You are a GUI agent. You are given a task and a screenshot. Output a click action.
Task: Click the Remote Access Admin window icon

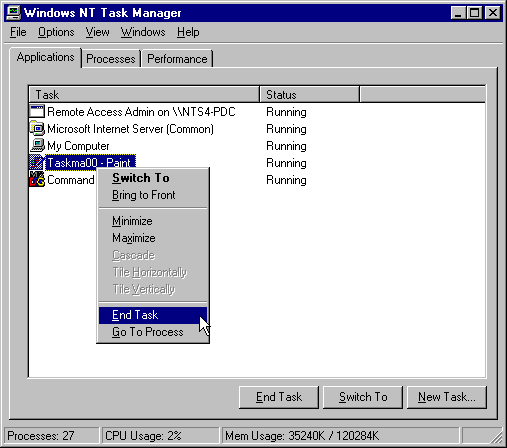[x=37, y=111]
